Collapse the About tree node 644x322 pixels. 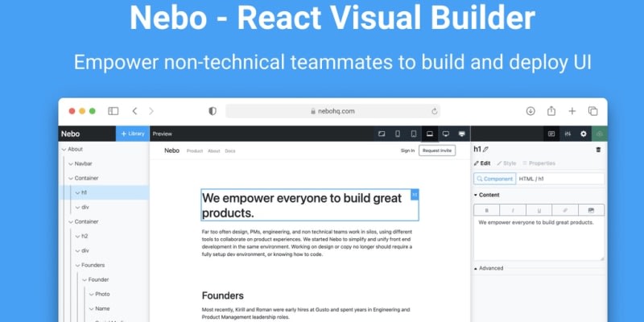point(64,149)
